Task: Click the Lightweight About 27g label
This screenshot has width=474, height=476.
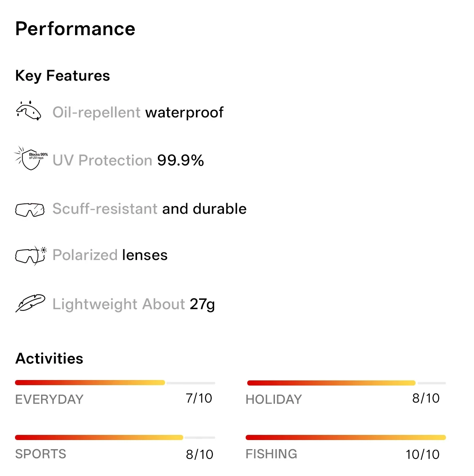Action: [x=134, y=304]
